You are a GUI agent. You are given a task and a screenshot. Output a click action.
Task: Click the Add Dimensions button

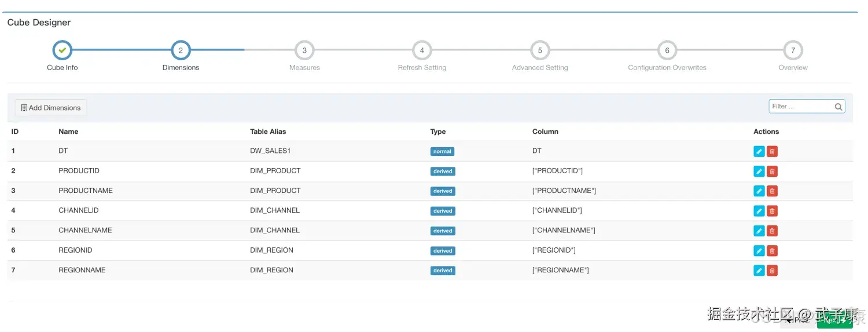pos(51,108)
